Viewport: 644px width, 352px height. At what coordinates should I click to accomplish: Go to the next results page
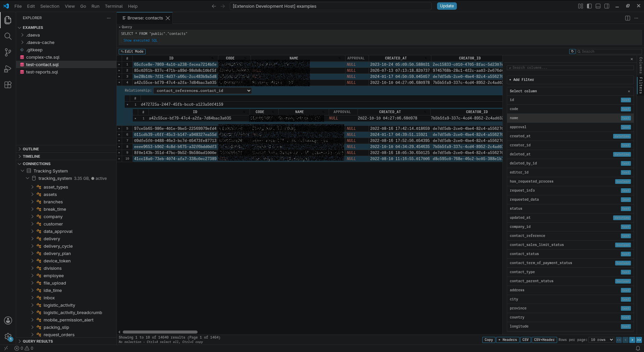pyautogui.click(x=632, y=340)
